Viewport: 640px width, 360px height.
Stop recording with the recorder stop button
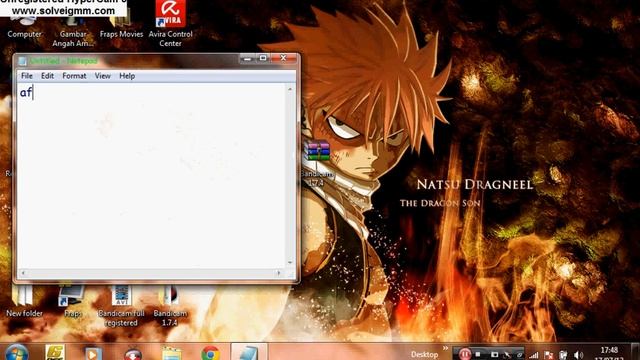[x=478, y=354]
